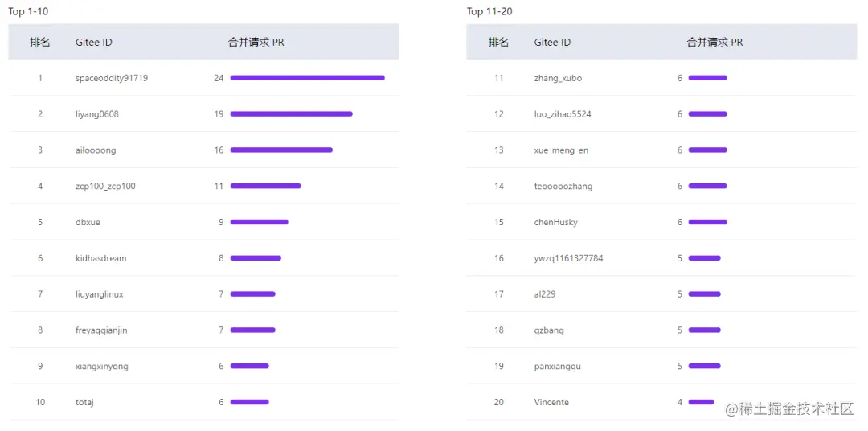Click the Top 11-20 heading
This screenshot has width=868, height=431.
(489, 11)
